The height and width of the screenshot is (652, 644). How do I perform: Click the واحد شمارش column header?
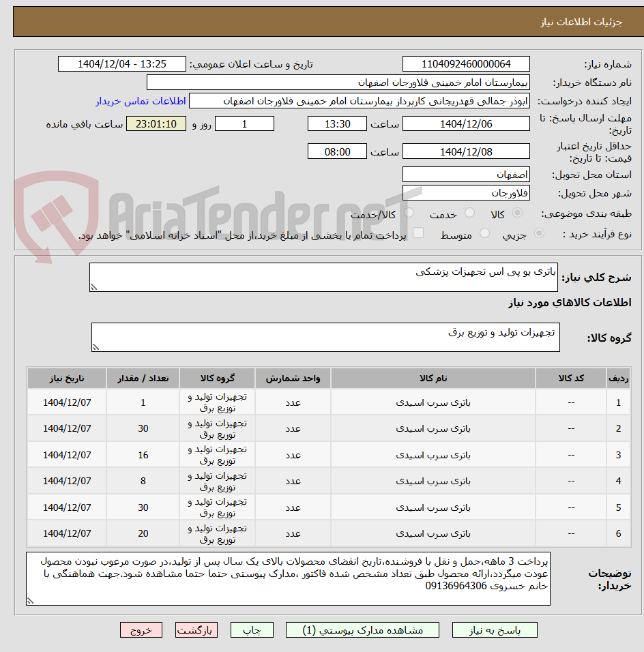click(x=293, y=378)
